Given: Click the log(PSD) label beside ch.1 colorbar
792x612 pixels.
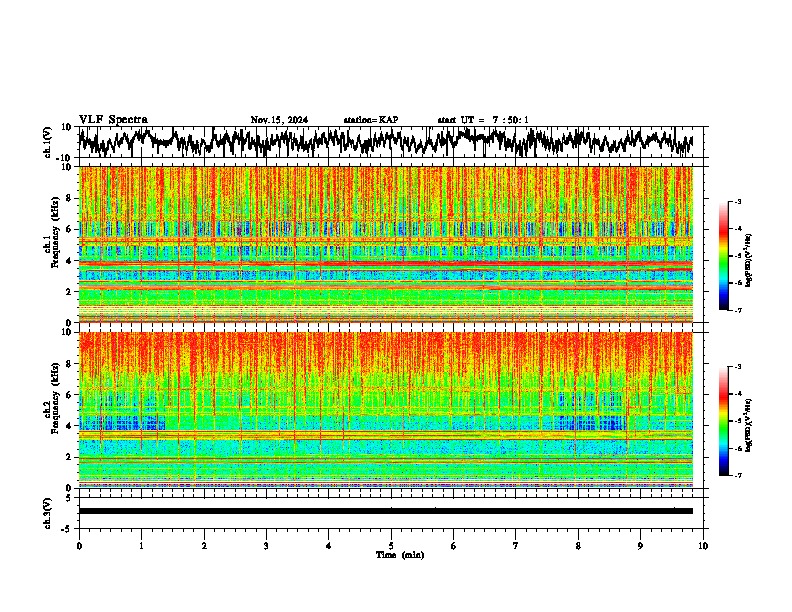Looking at the screenshot, I should tap(748, 261).
